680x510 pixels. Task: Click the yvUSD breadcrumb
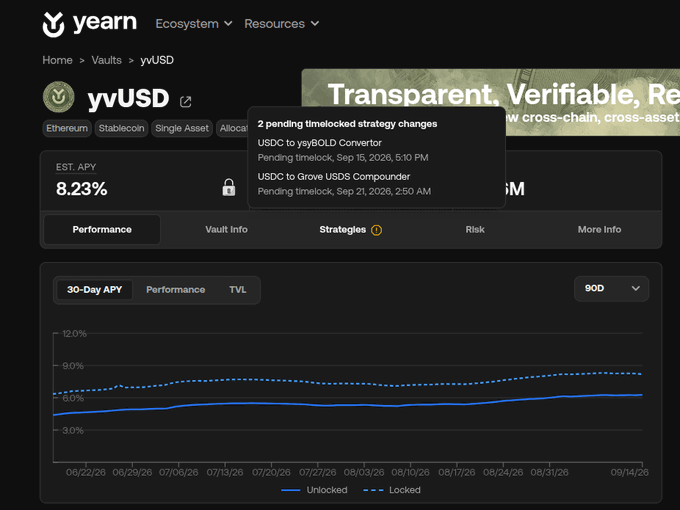[x=157, y=60]
